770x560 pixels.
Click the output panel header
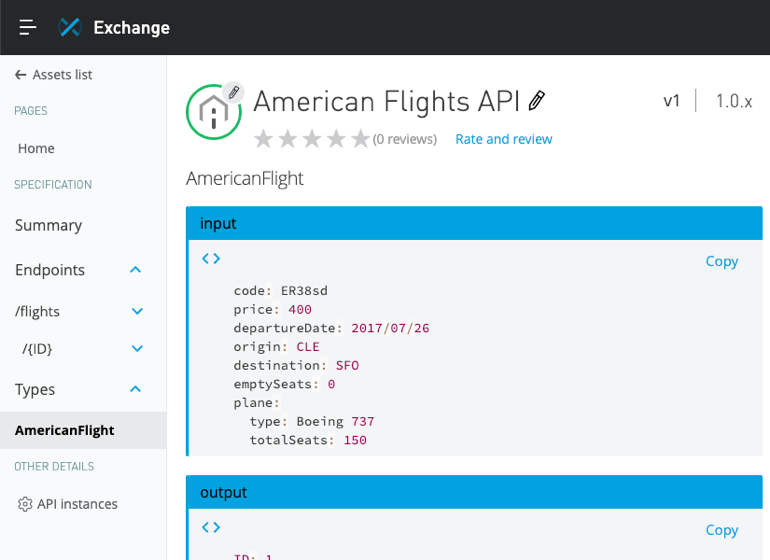474,492
